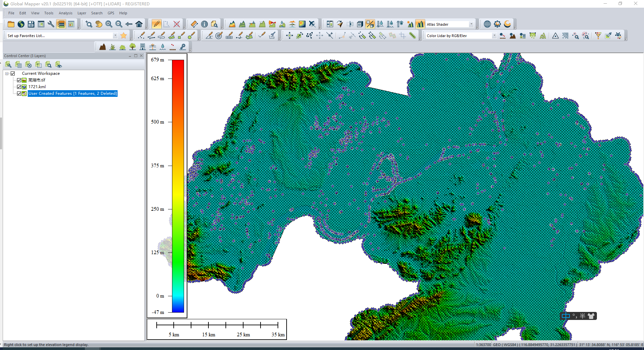Collapse the Current Workspace tree node

[x=7, y=73]
